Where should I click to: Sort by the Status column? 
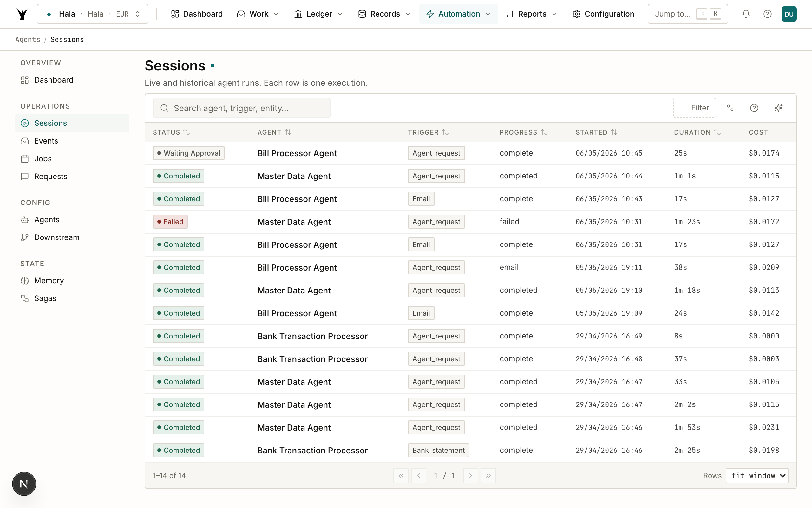click(x=172, y=132)
